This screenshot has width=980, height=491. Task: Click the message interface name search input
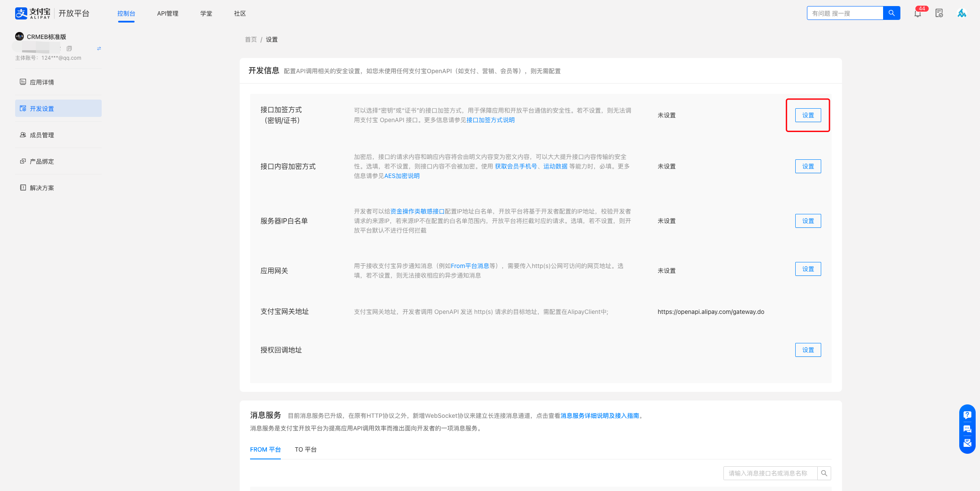click(x=770, y=473)
